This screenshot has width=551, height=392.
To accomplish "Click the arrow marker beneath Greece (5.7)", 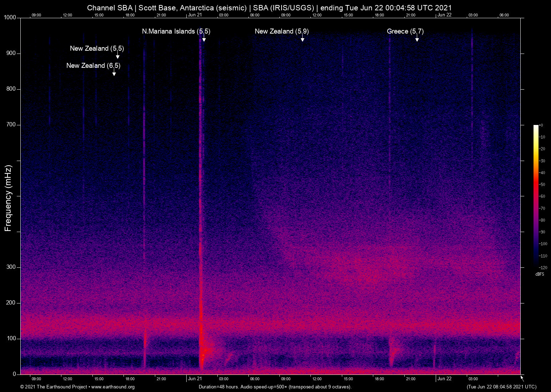I will coord(417,39).
